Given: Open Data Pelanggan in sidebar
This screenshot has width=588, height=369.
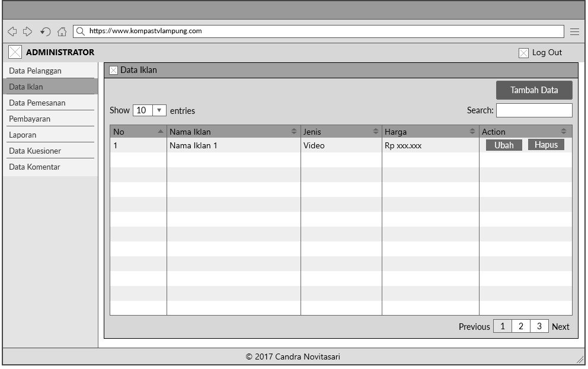Looking at the screenshot, I should coord(36,71).
